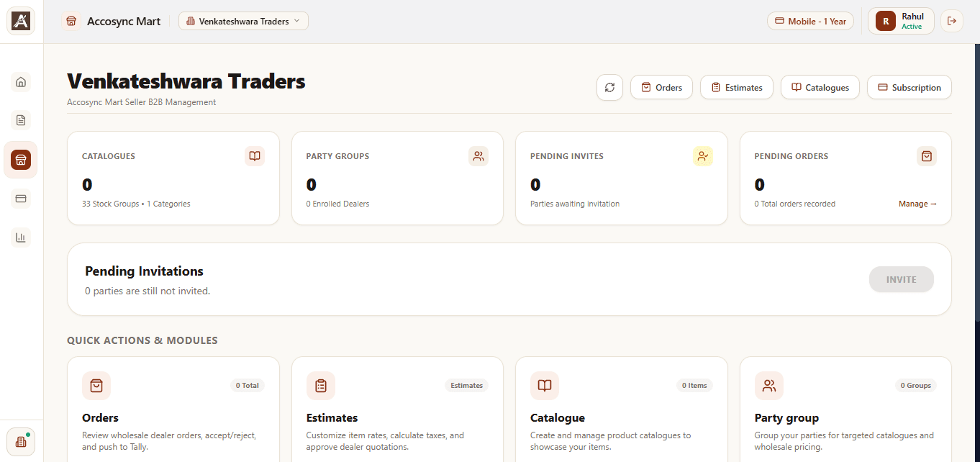
Task: Click the Accosync logo at top-left
Action: (x=22, y=22)
